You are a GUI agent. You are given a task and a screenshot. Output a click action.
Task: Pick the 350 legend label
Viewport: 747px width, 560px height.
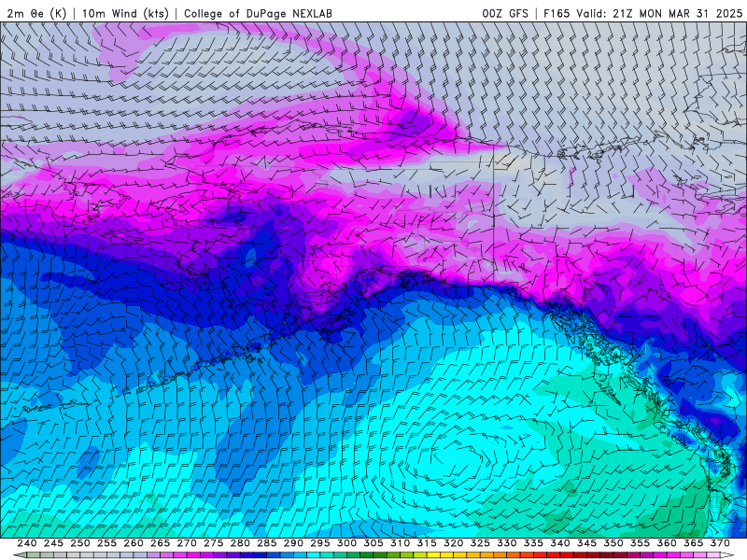[x=613, y=543]
